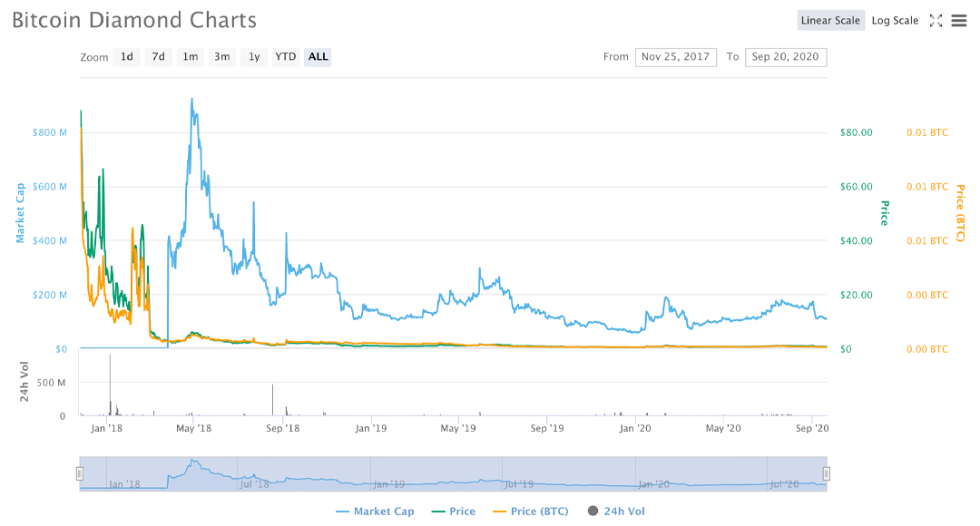Click the Market Cap axis title
This screenshot has height=526, width=980.
[x=20, y=213]
